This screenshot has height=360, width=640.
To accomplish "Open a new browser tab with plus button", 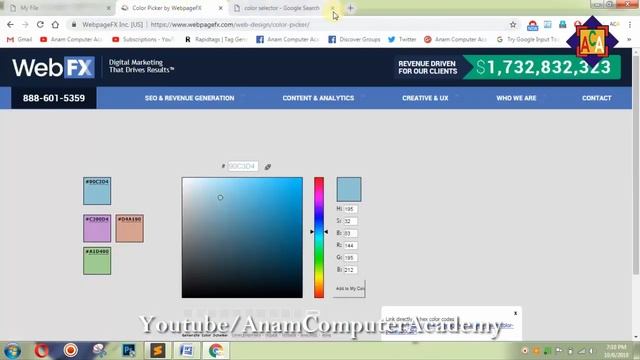I will click(350, 8).
